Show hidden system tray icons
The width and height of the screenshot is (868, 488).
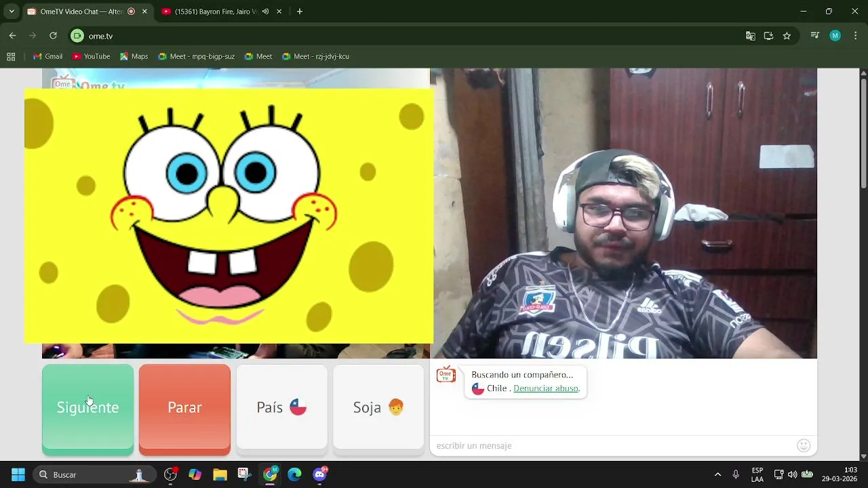pos(717,474)
